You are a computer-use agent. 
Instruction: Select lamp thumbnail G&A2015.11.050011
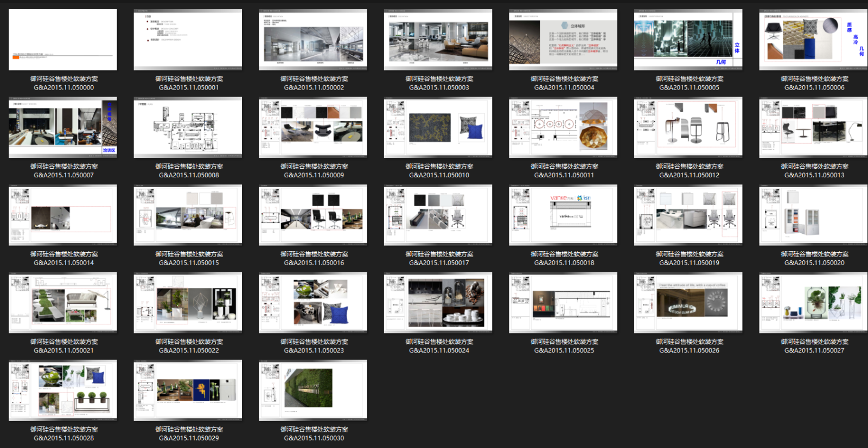563,127
